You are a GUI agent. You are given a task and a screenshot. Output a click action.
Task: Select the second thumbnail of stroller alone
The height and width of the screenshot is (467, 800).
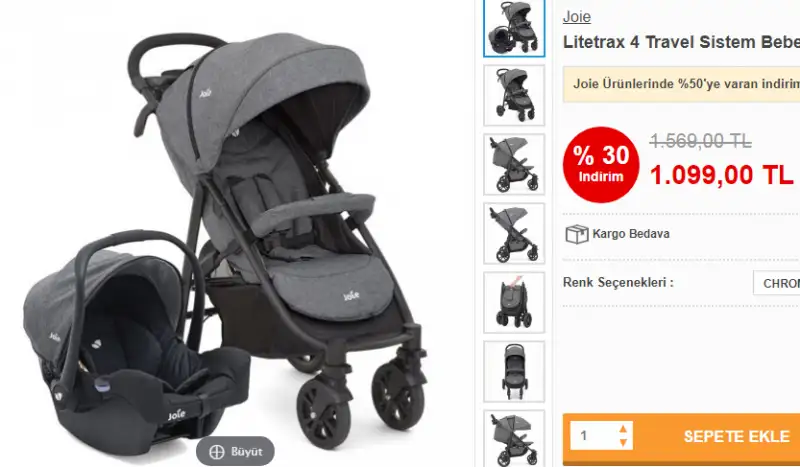coord(514,95)
